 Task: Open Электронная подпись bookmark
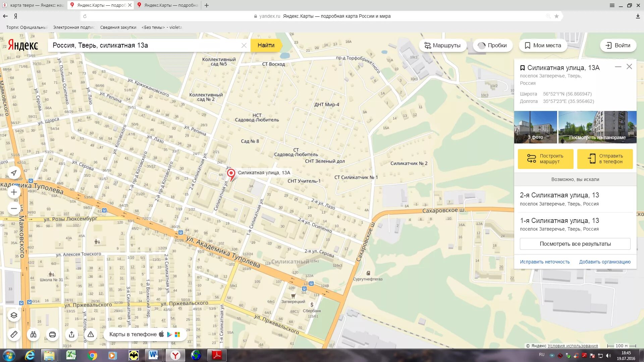pos(74,27)
